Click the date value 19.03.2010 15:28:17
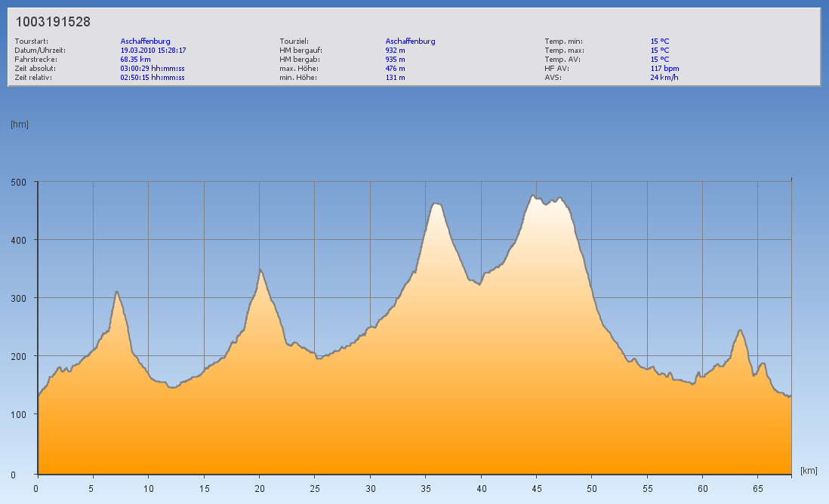 (153, 51)
